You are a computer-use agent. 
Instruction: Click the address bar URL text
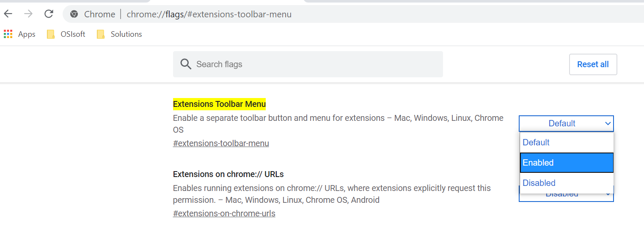point(209,14)
